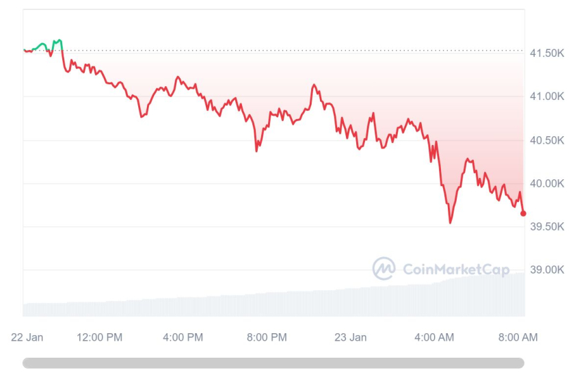Click the CoinMarketCap watermark text
This screenshot has width=588, height=392.
point(456,270)
